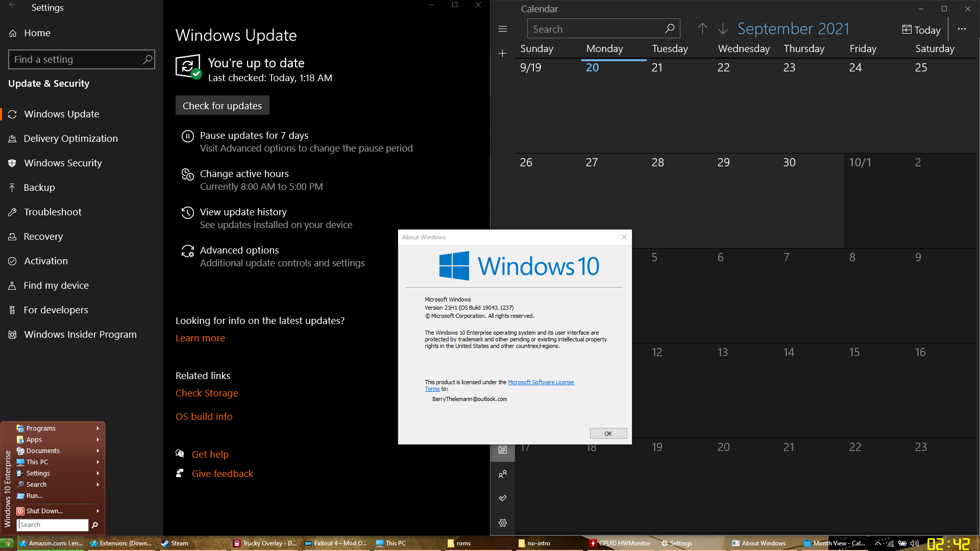This screenshot has height=551, width=980.
Task: Open the People icon in Calendar sidebar
Action: 503,474
